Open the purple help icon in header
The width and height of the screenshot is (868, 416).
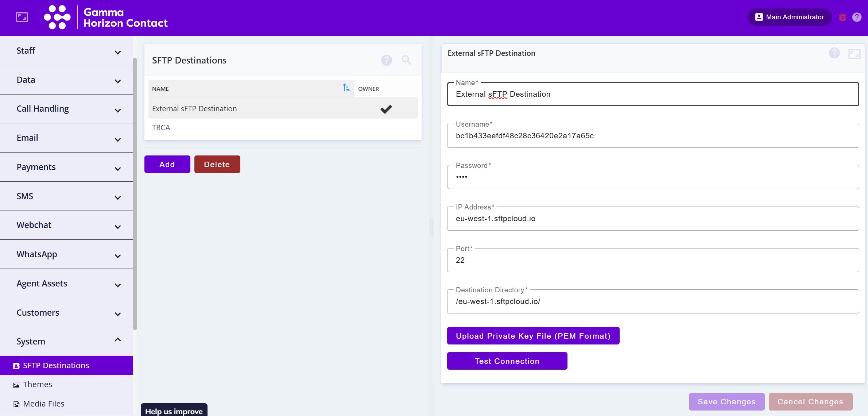point(857,17)
